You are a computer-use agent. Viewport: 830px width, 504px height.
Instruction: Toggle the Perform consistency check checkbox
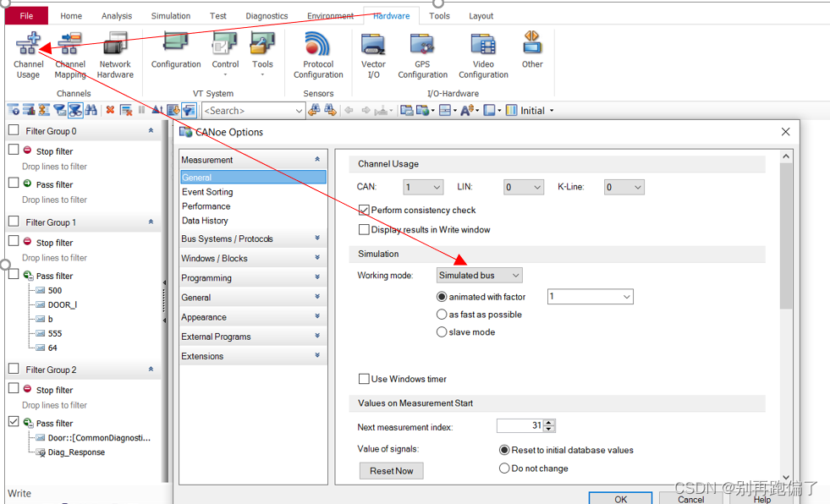(x=364, y=210)
